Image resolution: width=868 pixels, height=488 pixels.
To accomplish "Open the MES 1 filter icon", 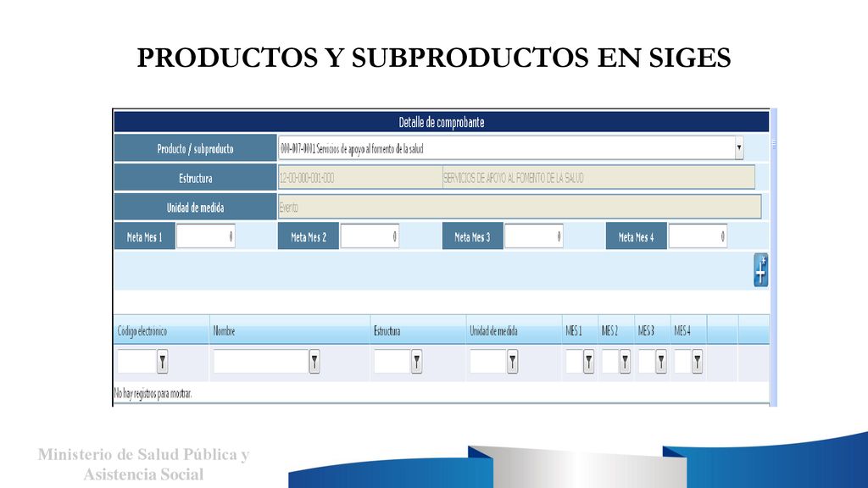I will [589, 362].
